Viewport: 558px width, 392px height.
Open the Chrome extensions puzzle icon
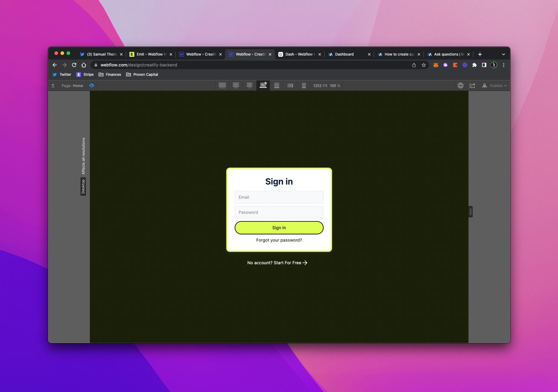[474, 65]
